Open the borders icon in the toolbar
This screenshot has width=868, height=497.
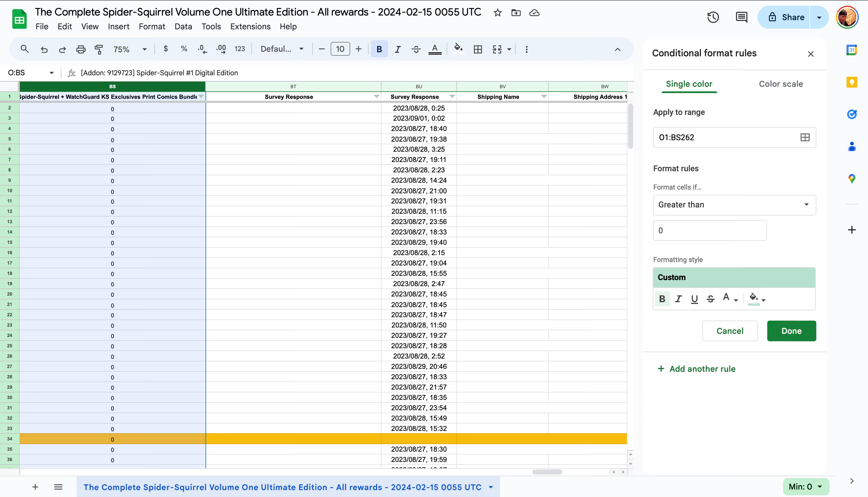tap(478, 49)
